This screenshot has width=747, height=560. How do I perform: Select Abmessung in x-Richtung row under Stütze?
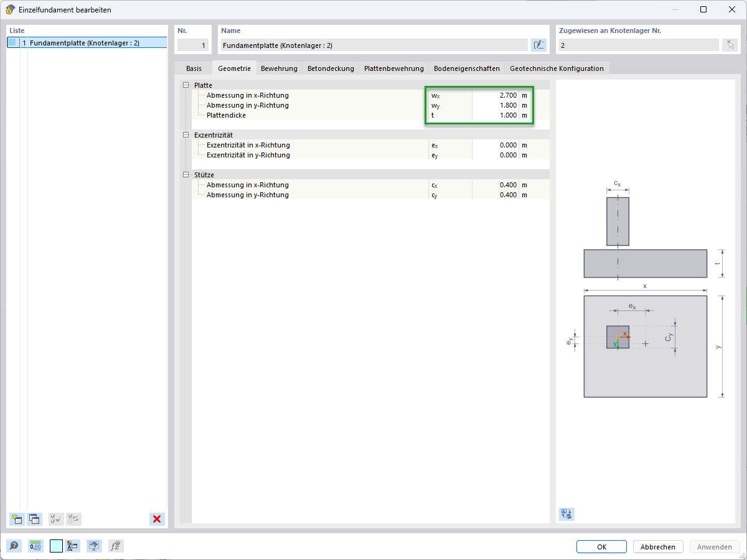(x=247, y=185)
